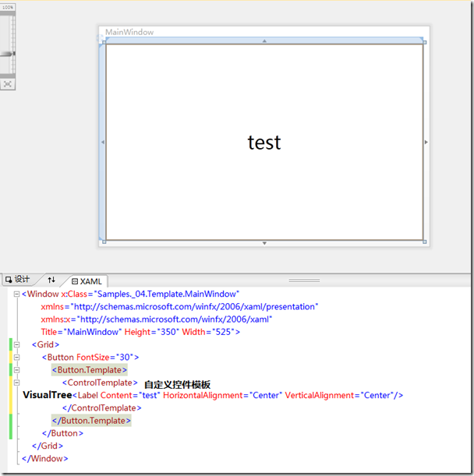Image resolution: width=474 pixels, height=476 pixels.
Task: Click the VerticalAlignment="Center" attribute
Action: pos(339,395)
